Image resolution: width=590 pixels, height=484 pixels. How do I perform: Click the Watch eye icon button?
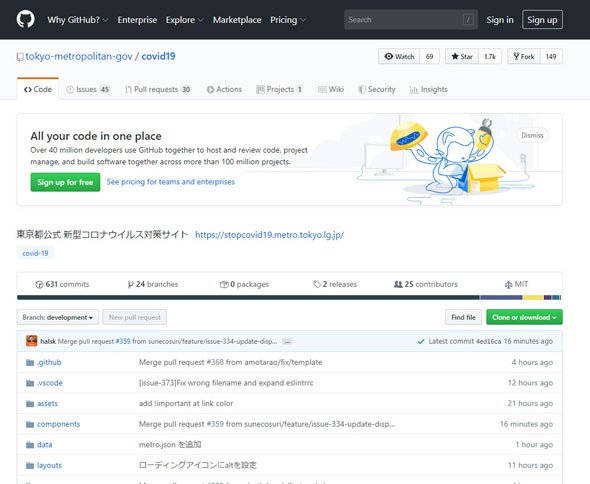[x=399, y=56]
